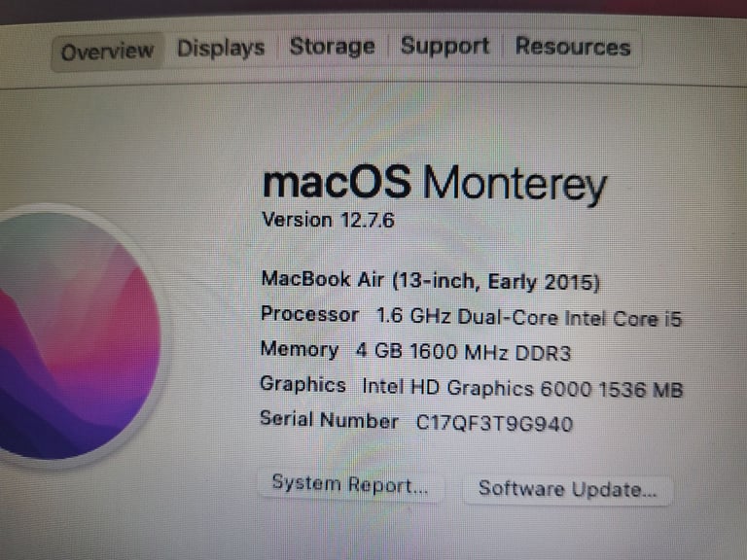
Task: Select the serial number C17QF3T9G940
Action: pyautogui.click(x=494, y=423)
